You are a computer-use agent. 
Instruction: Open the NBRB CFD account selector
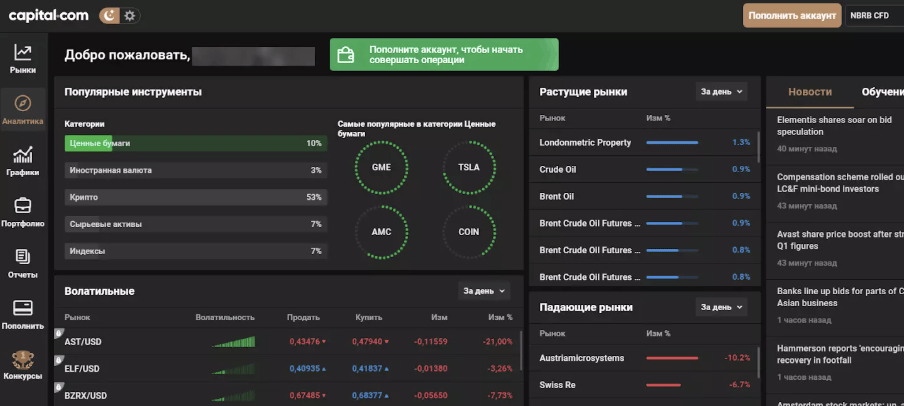click(874, 16)
